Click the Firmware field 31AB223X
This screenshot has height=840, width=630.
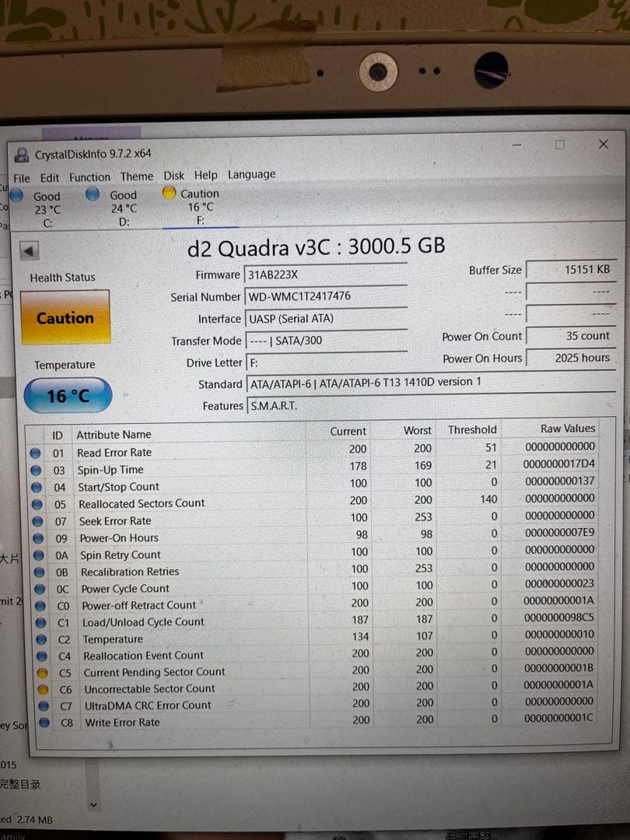point(325,275)
